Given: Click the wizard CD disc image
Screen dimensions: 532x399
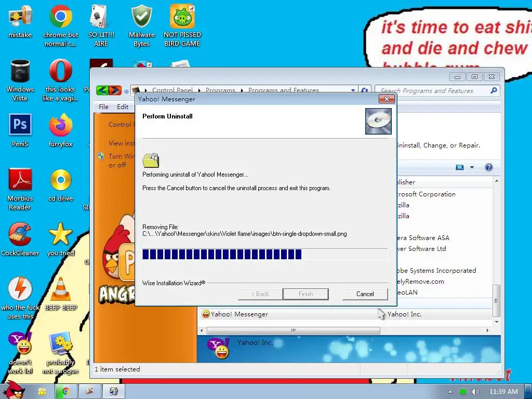Looking at the screenshot, I should 378,121.
